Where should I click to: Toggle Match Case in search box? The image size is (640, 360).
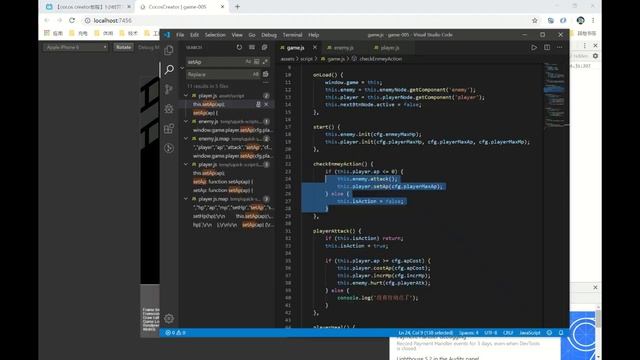coord(248,62)
